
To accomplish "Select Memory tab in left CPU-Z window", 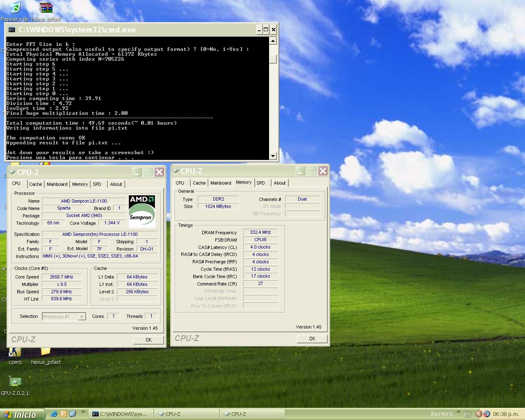I will click(x=80, y=184).
